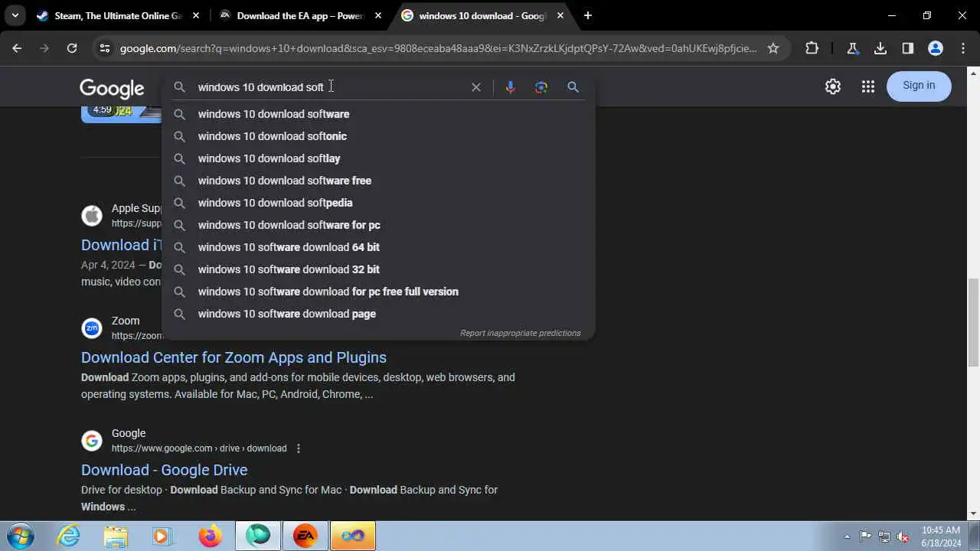980x551 pixels.
Task: Search by image with Google Lens
Action: click(x=541, y=87)
